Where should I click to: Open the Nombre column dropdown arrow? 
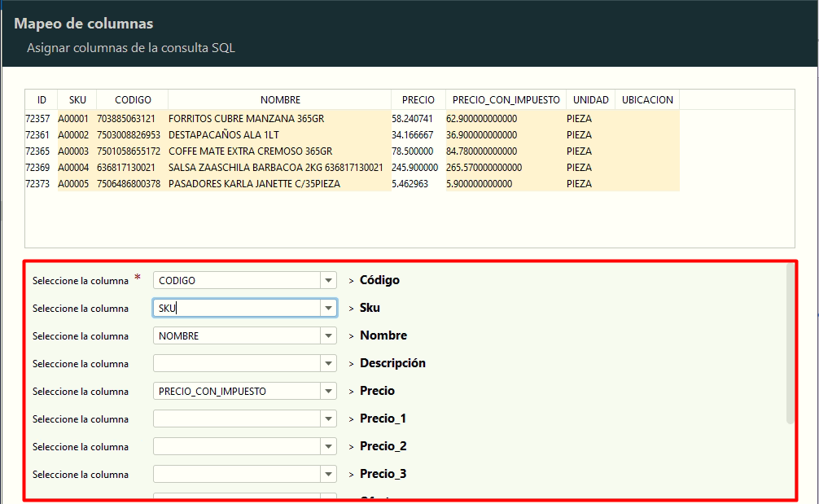pyautogui.click(x=328, y=335)
